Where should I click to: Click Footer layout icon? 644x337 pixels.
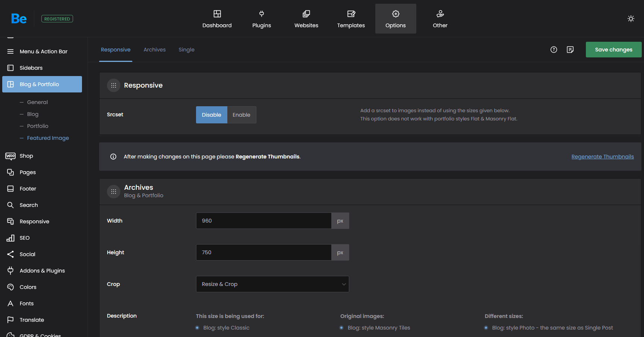pos(10,189)
